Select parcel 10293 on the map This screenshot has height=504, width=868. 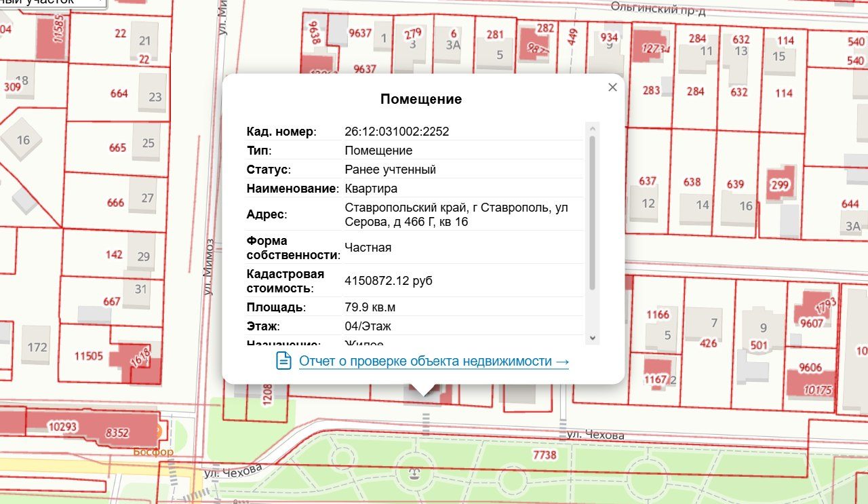click(63, 427)
